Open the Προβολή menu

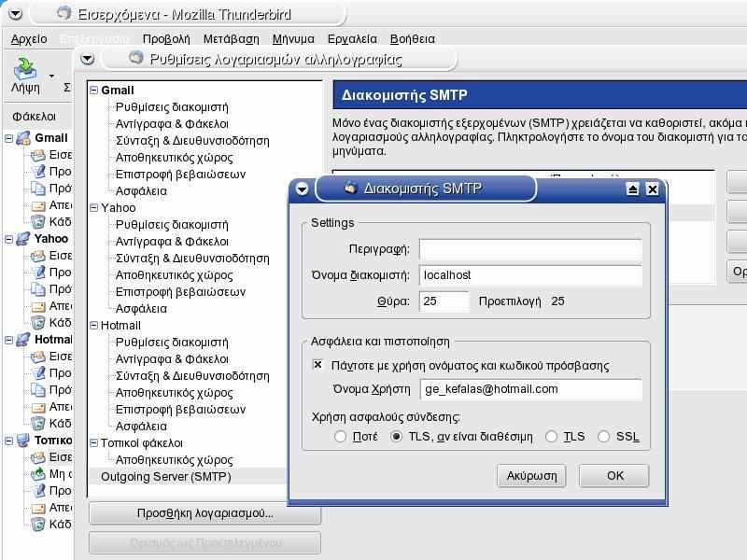pyautogui.click(x=166, y=39)
